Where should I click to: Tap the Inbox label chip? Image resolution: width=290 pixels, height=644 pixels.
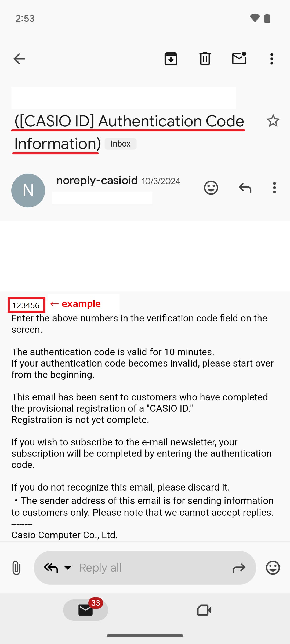[x=121, y=144]
